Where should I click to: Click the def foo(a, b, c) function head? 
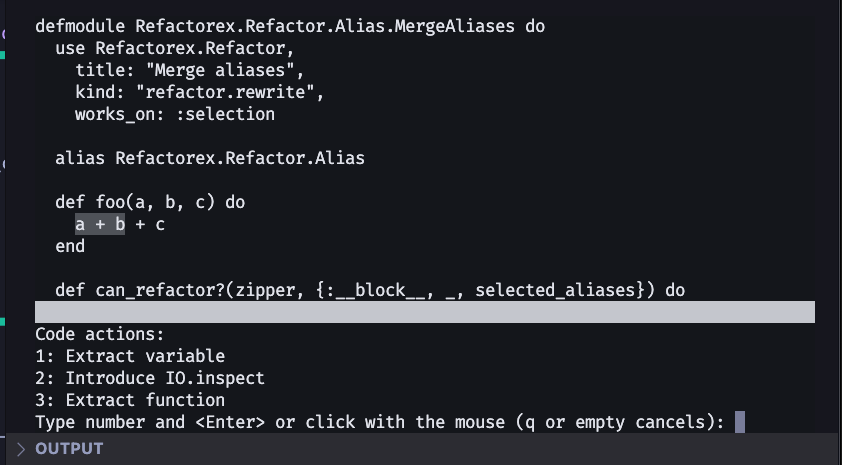[x=150, y=202]
